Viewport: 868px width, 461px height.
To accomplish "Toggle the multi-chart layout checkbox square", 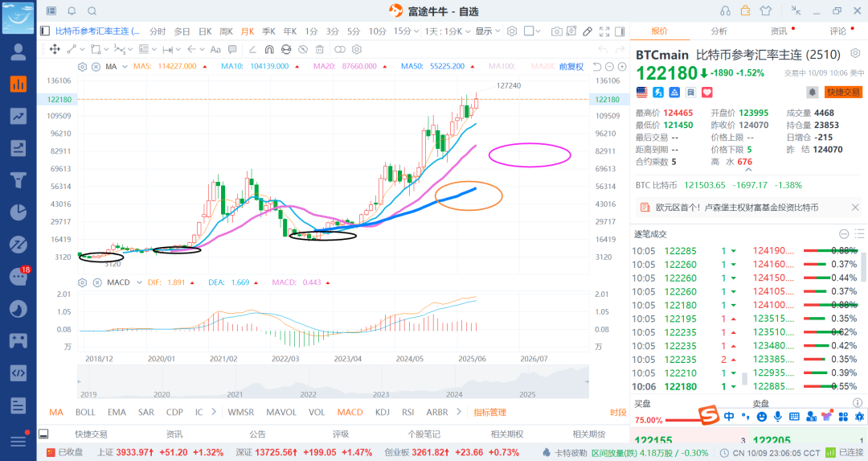I will (529, 31).
